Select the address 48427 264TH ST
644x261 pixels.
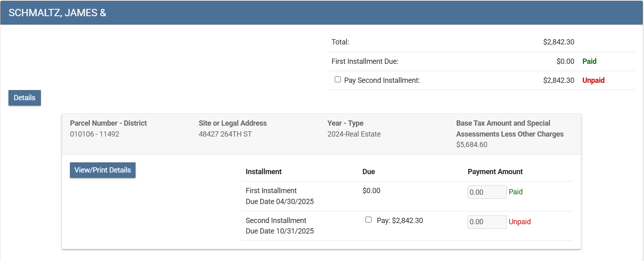pos(225,134)
